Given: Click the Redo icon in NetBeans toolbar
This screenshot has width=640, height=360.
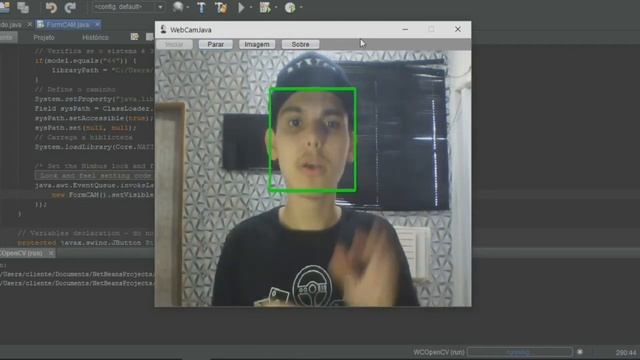Looking at the screenshot, I should click(70, 7).
